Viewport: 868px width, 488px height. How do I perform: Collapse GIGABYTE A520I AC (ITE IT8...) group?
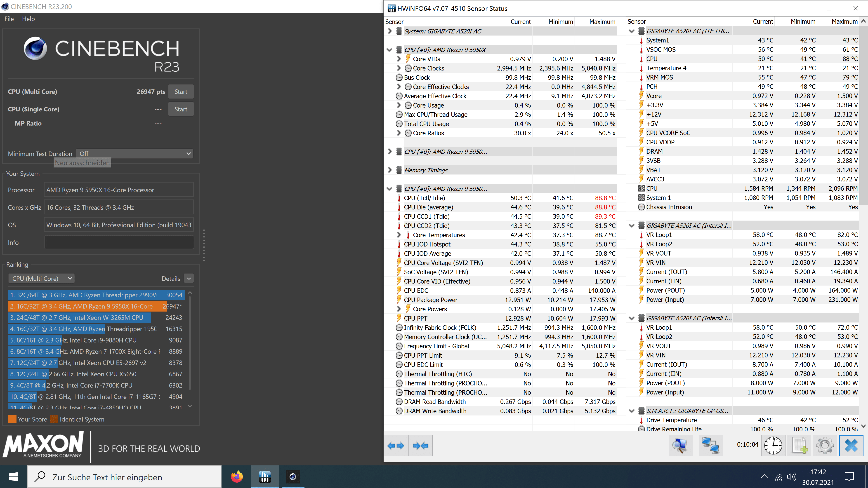632,31
